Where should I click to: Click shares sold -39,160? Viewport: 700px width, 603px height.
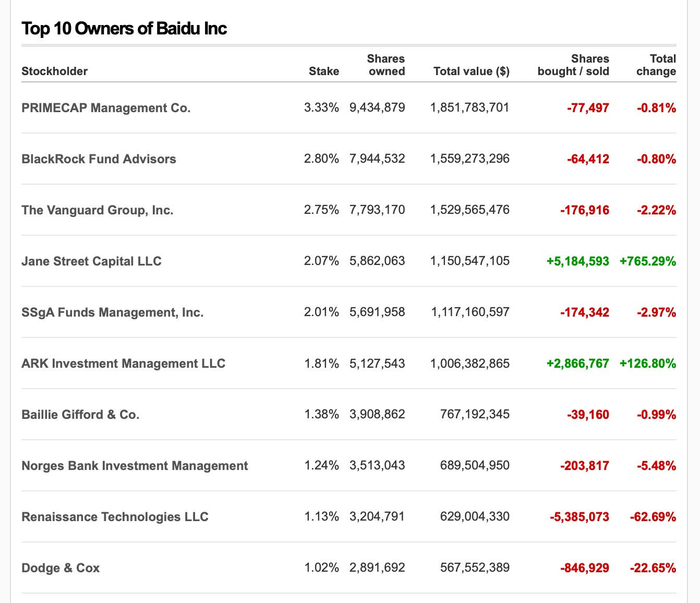point(588,415)
